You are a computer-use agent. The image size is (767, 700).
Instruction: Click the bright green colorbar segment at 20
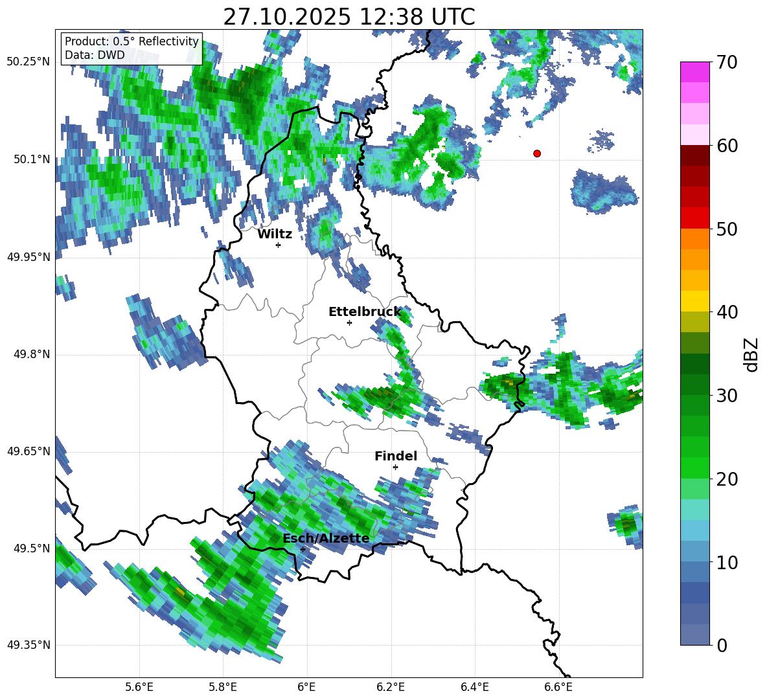[x=695, y=468]
